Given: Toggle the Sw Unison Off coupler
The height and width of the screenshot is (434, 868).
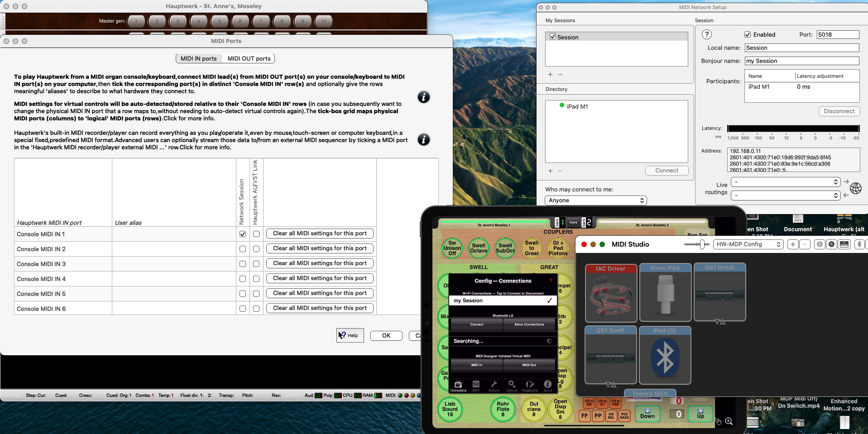Looking at the screenshot, I should click(x=452, y=248).
